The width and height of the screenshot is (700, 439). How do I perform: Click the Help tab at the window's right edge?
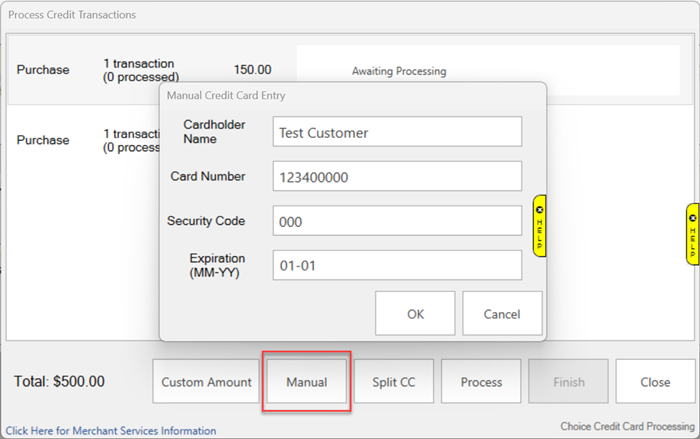pos(692,240)
